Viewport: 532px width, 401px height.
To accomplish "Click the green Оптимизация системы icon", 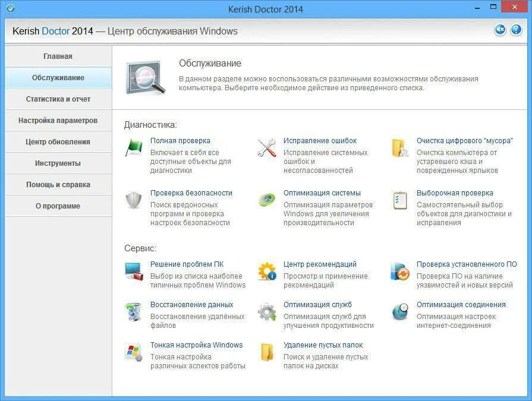I will coord(267,200).
